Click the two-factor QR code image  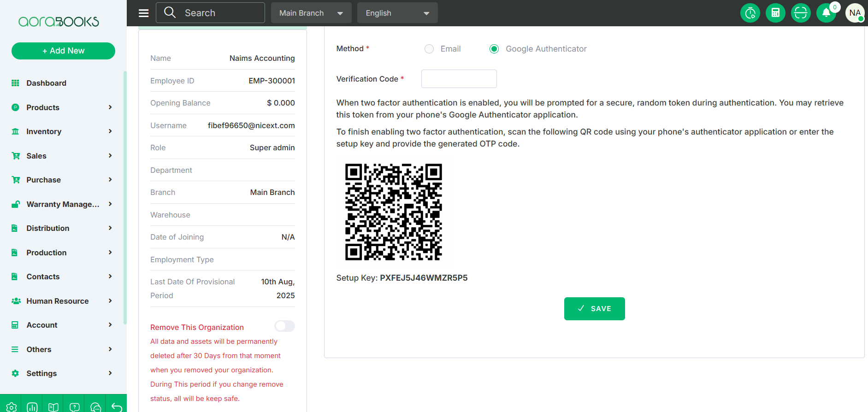pyautogui.click(x=394, y=212)
